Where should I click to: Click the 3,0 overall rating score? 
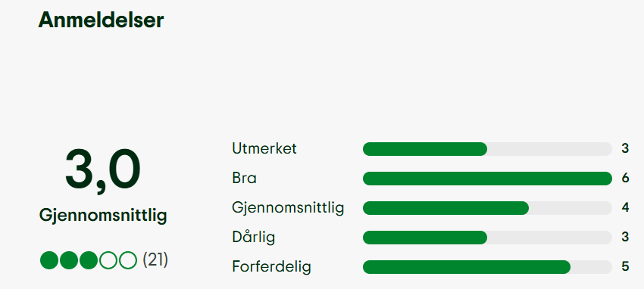point(103,169)
